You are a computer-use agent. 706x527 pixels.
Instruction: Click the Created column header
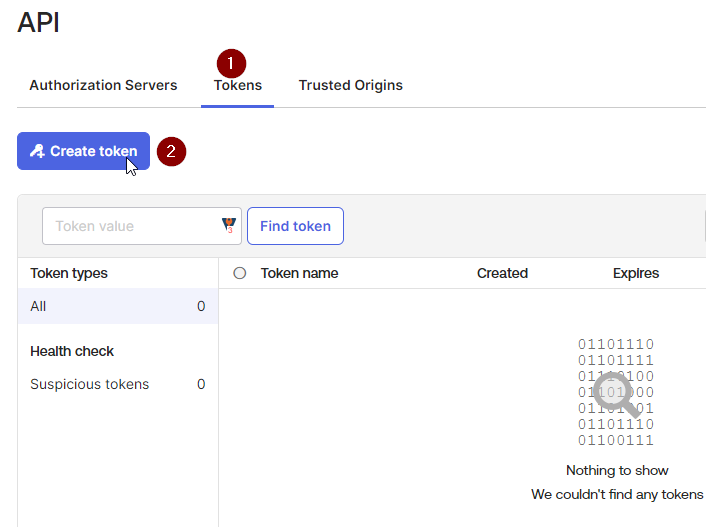click(502, 273)
